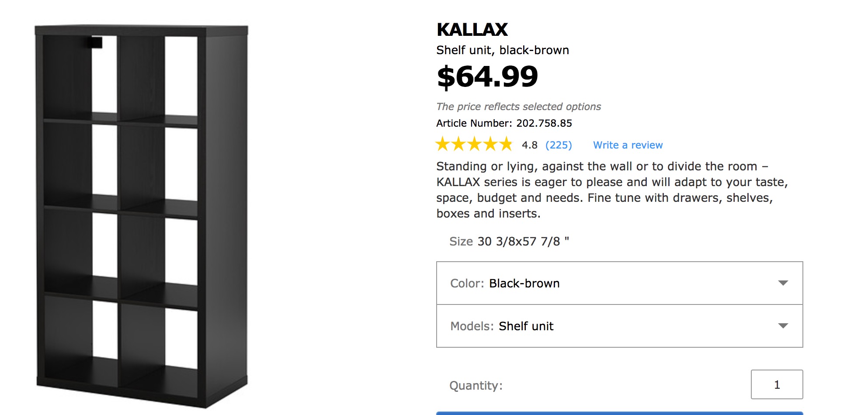Screen dimensions: 868x415
Task: Focus the Quantity input box
Action: (x=777, y=384)
